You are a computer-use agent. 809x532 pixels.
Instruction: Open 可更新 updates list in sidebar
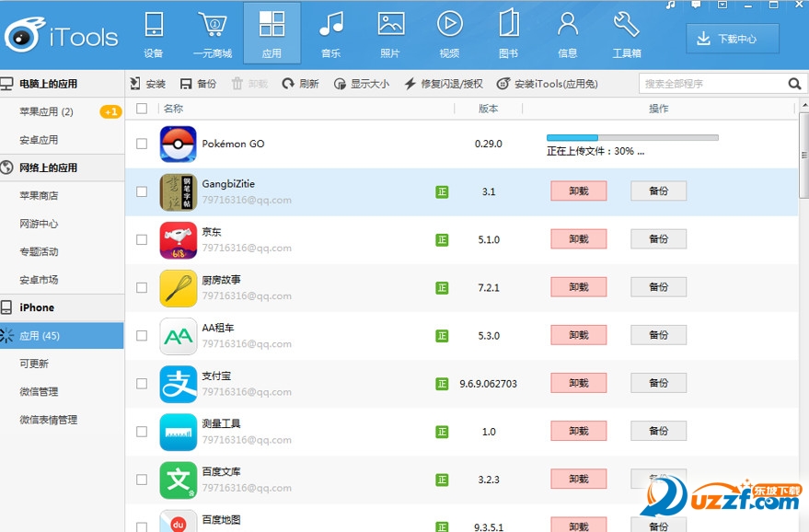coord(34,364)
